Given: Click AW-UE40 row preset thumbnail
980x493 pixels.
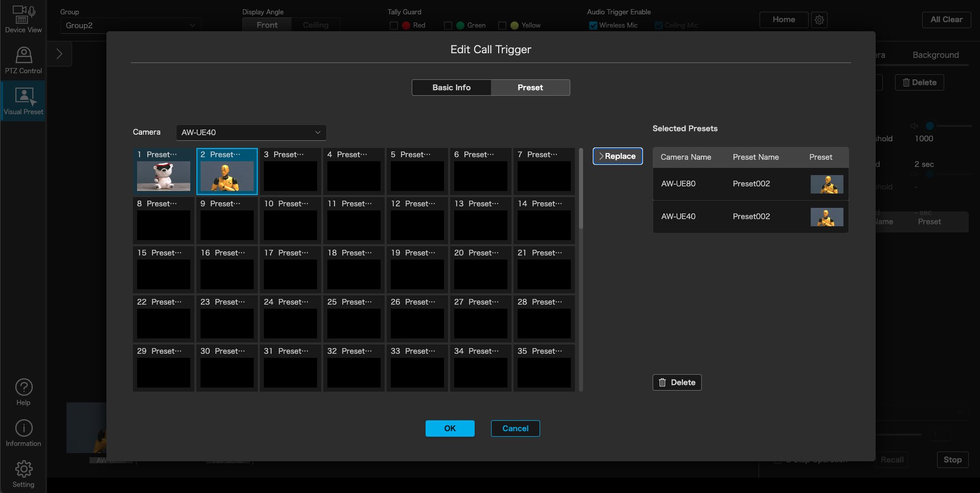Looking at the screenshot, I should pyautogui.click(x=827, y=217).
